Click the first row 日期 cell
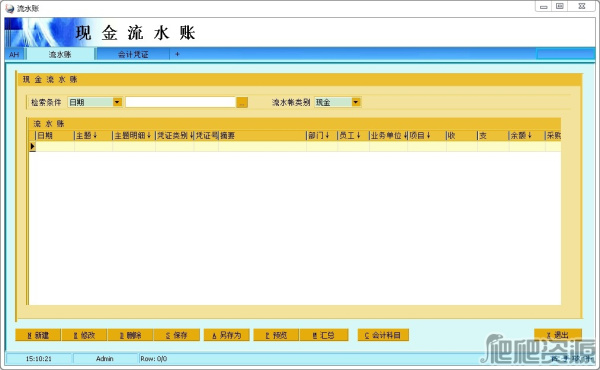The width and height of the screenshot is (600, 370). tap(55, 146)
